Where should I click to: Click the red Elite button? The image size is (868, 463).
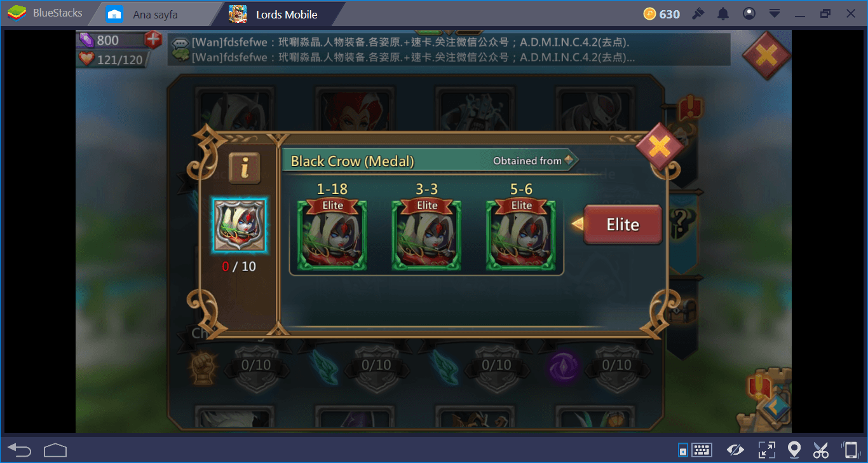[623, 225]
